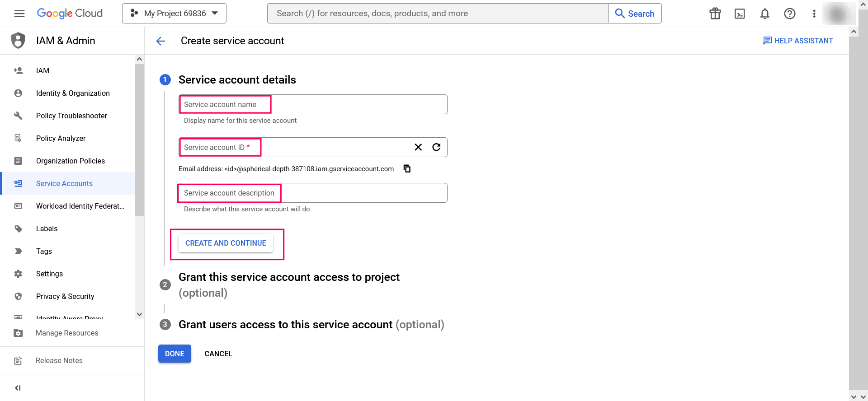The width and height of the screenshot is (868, 401).
Task: Click the sidebar vertical scrollbar thumb
Action: (x=139, y=140)
